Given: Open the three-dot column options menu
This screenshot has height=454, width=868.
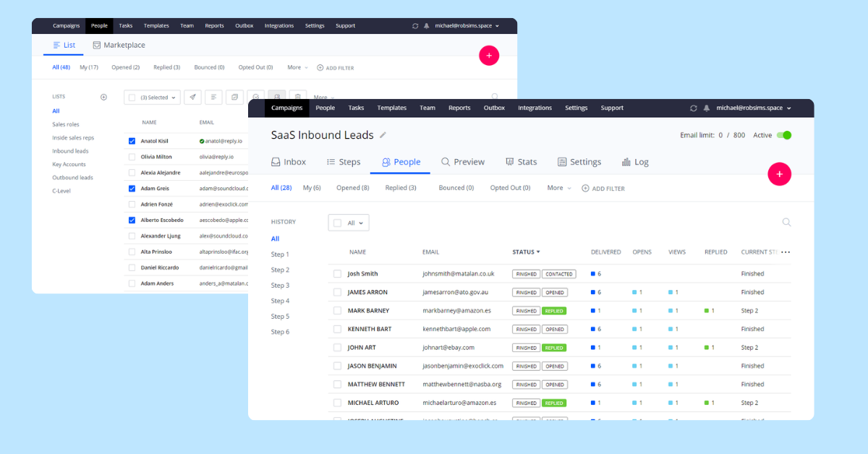Looking at the screenshot, I should click(x=786, y=252).
